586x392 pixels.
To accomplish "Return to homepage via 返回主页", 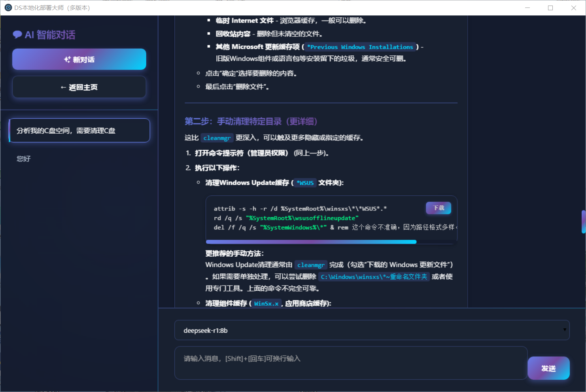I will 79,87.
